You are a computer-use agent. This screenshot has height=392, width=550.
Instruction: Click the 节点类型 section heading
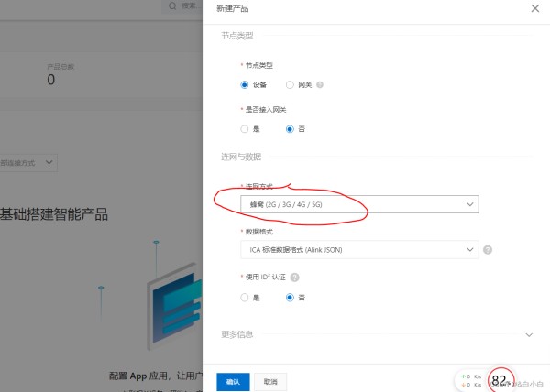(x=237, y=36)
